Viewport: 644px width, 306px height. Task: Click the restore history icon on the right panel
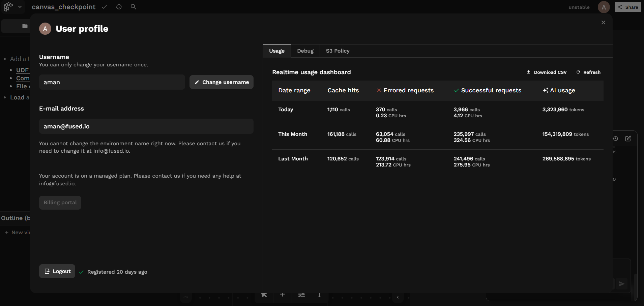point(615,139)
